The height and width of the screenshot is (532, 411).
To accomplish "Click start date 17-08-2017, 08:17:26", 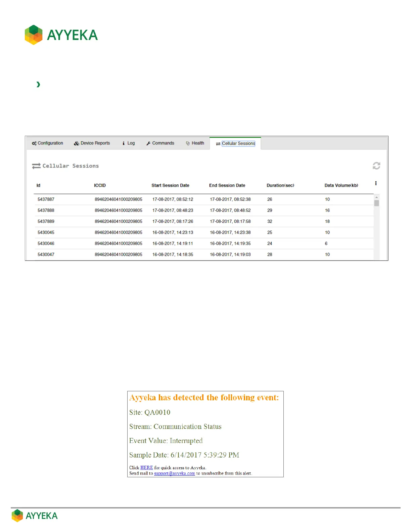I will click(173, 222).
